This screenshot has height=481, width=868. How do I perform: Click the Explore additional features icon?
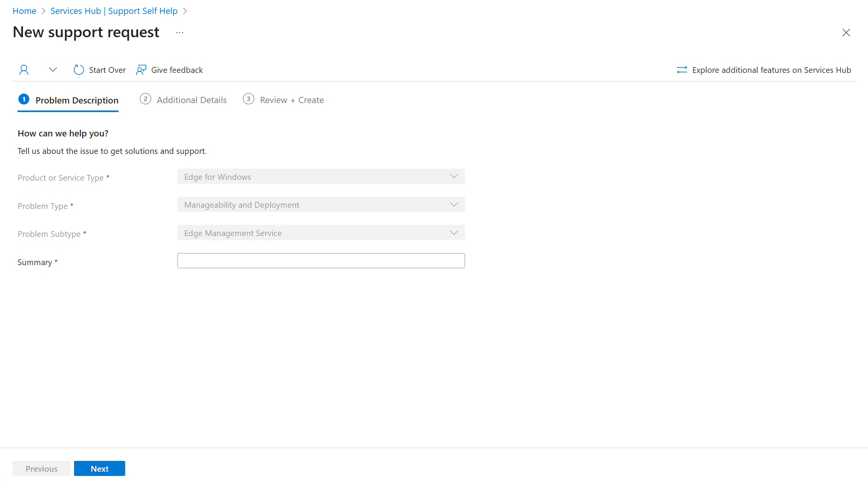683,69
